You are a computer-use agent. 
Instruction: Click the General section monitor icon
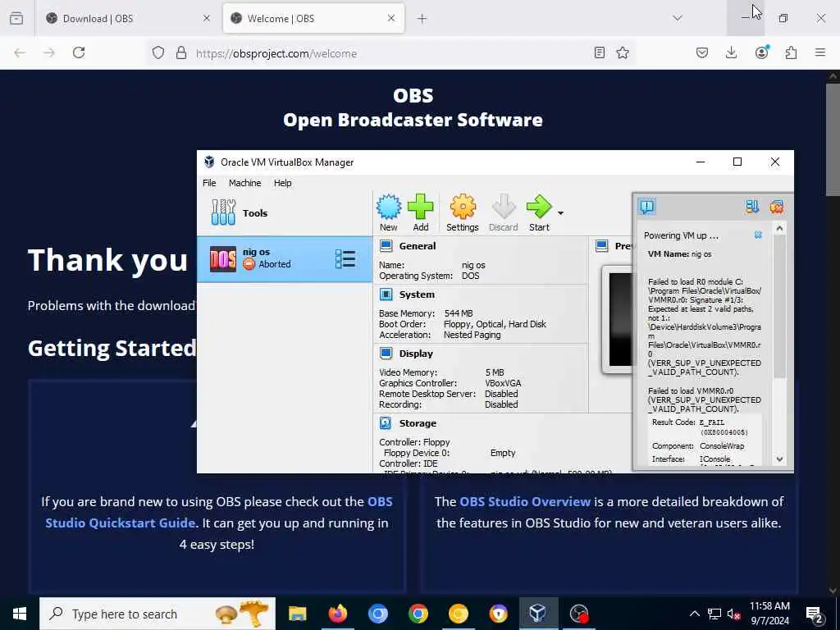coord(386,246)
